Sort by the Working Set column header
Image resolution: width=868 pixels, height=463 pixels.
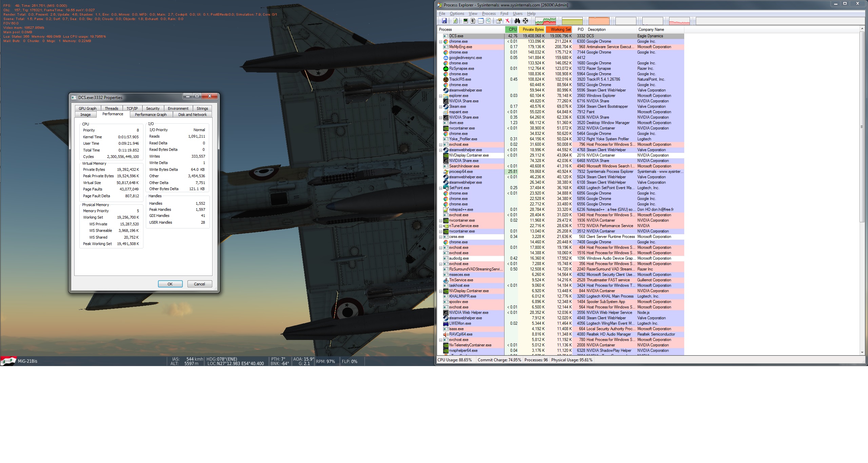click(x=559, y=29)
